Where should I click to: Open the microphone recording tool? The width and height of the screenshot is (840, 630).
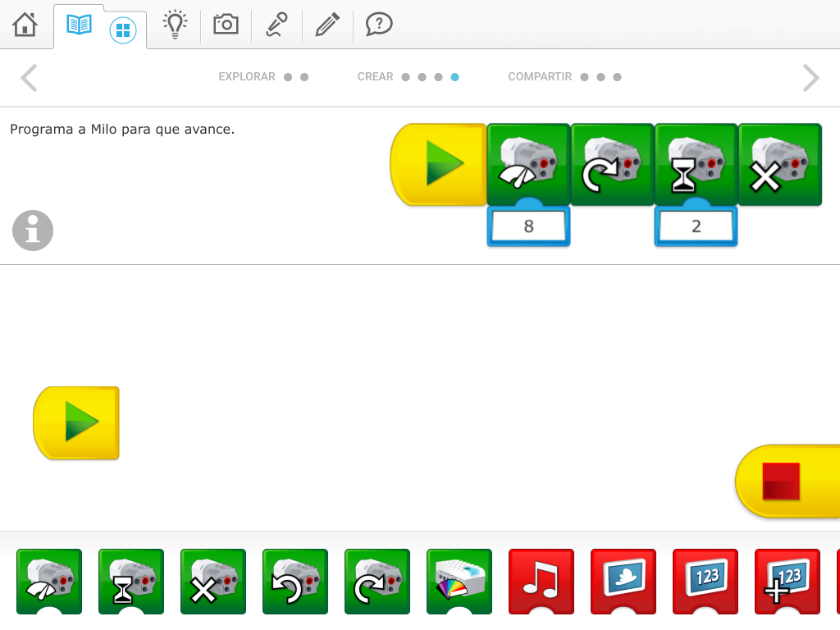[x=276, y=25]
